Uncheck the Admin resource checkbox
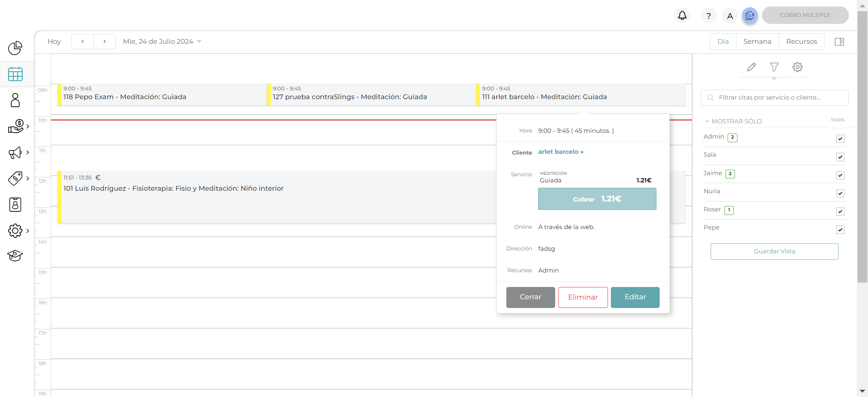Viewport: 868px width, 397px height. click(x=840, y=139)
